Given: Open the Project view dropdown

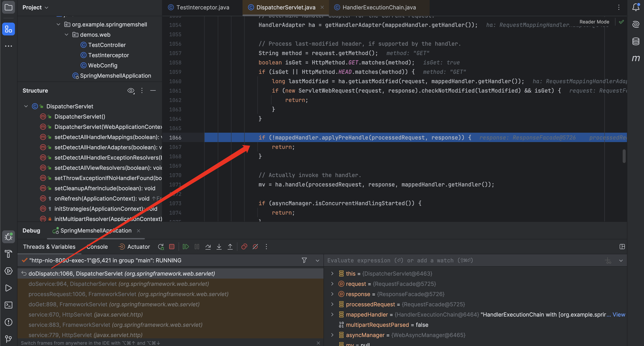Looking at the screenshot, I should coord(35,7).
